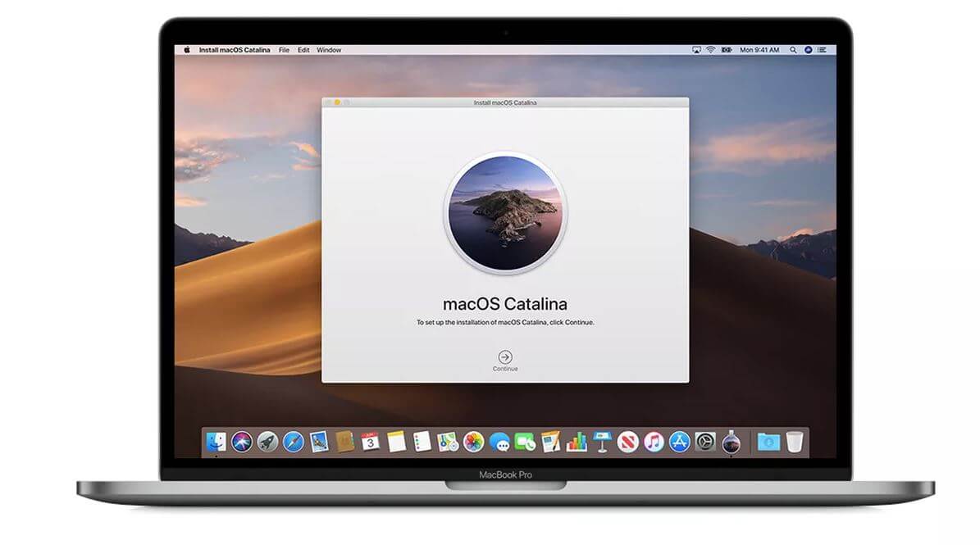The height and width of the screenshot is (545, 980).
Task: Open Music note icon in Dock
Action: (x=654, y=442)
